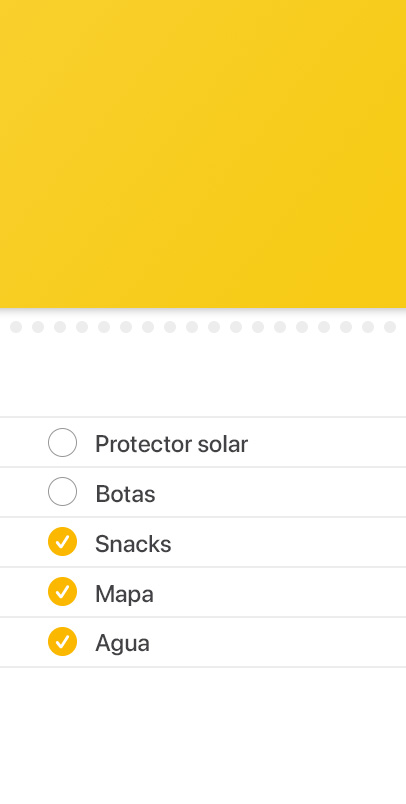The width and height of the screenshot is (406, 804).
Task: Click the "Protector solar" text label
Action: click(171, 444)
